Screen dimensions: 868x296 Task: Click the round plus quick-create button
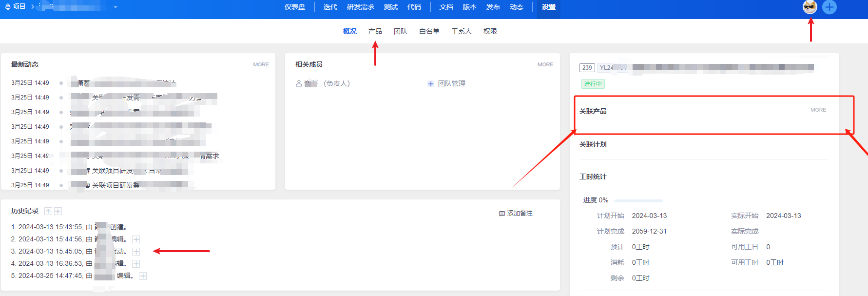(x=829, y=7)
